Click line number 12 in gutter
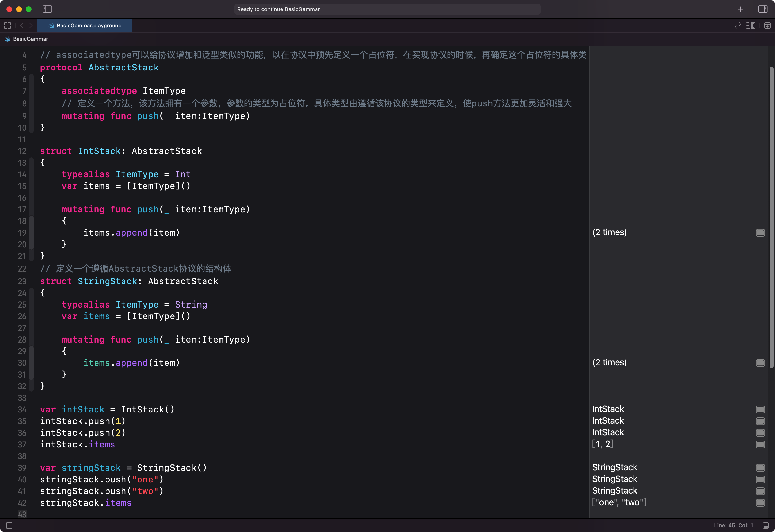Viewport: 775px width, 532px height. pyautogui.click(x=22, y=151)
